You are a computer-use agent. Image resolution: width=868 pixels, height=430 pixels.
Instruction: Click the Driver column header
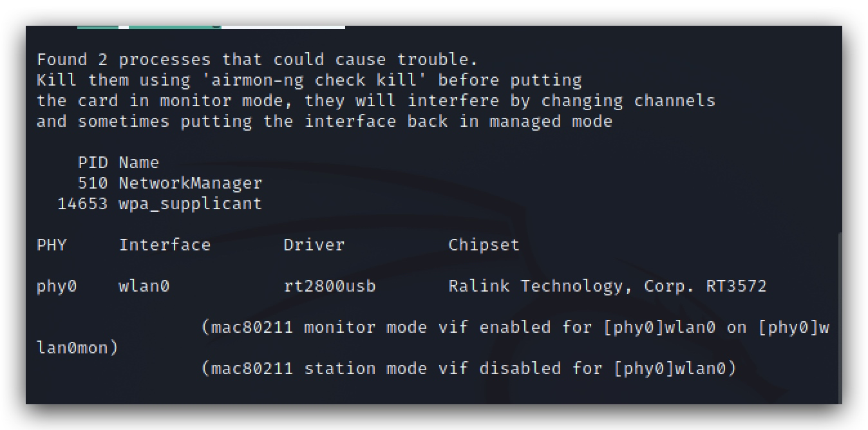314,245
